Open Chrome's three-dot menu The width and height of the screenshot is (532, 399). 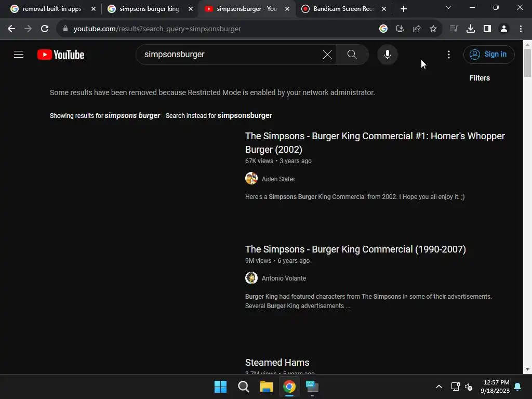(521, 29)
